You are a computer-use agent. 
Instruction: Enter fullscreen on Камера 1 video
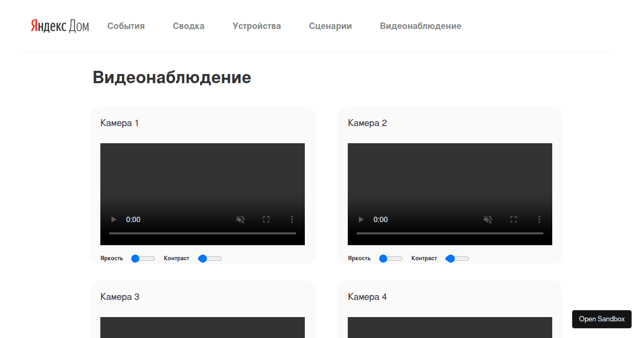(266, 219)
